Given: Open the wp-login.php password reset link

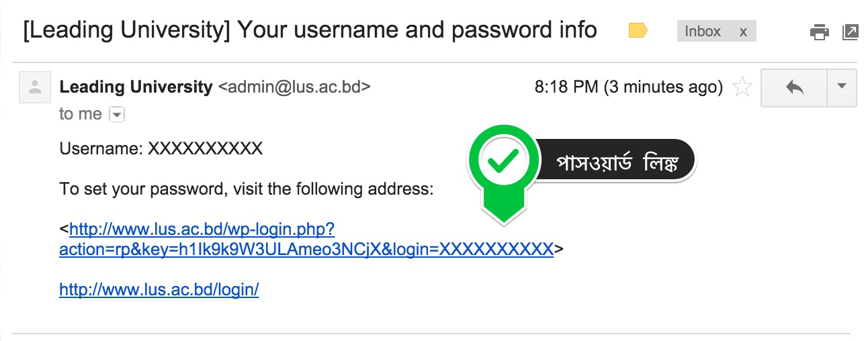Looking at the screenshot, I should (202, 240).
